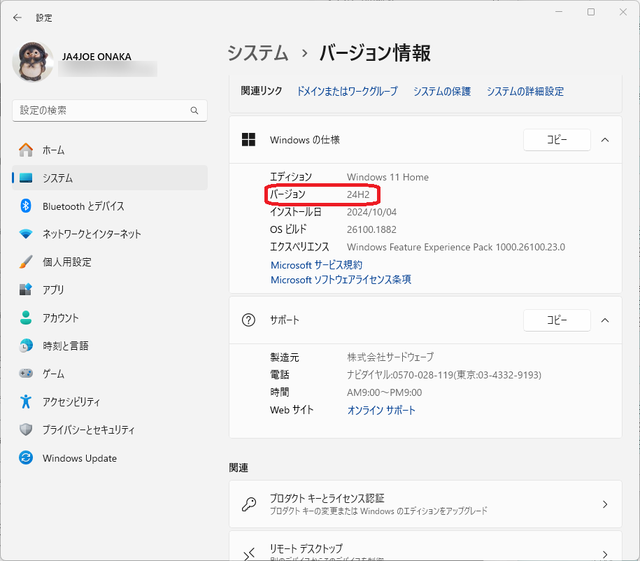This screenshot has width=640, height=561.
Task: Open the プライバシーとセキュリティ shield icon
Action: coord(26,430)
